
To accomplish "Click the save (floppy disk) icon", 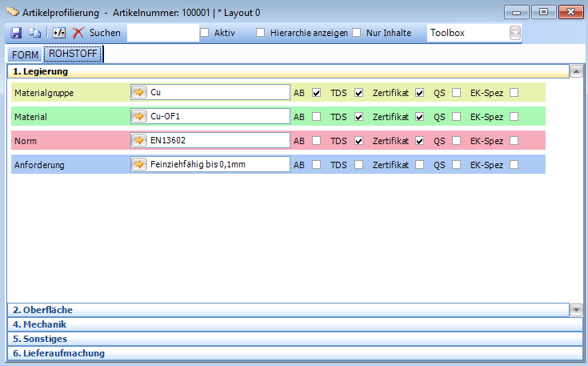I will (x=16, y=33).
